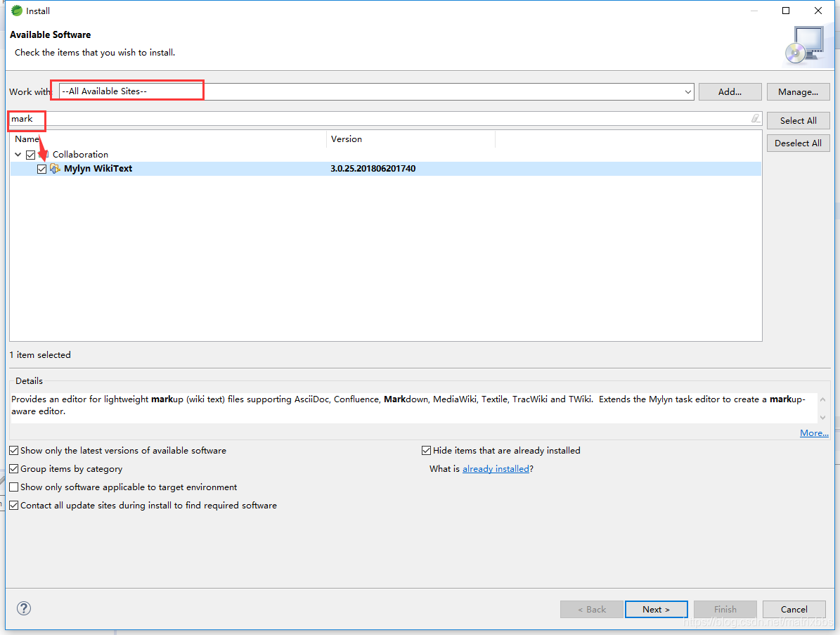Uncheck the Collaboration category checkbox
Screen dimensions: 840x635
pos(30,155)
